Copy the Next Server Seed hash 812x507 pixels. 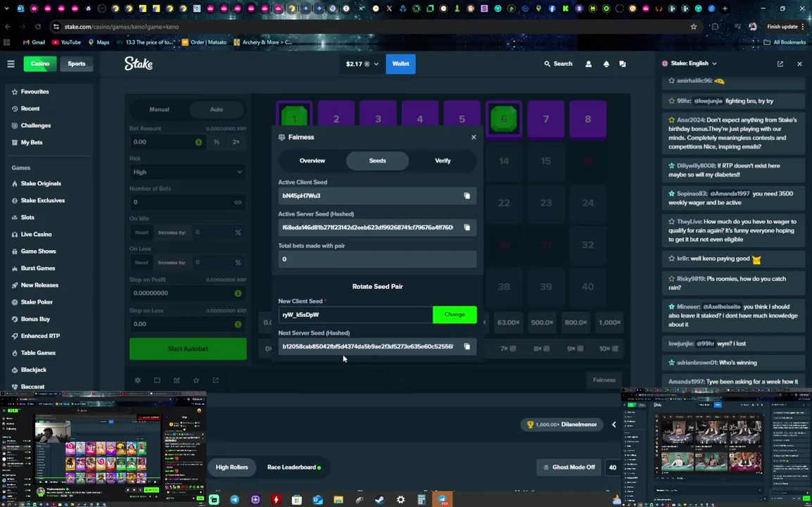click(x=467, y=346)
